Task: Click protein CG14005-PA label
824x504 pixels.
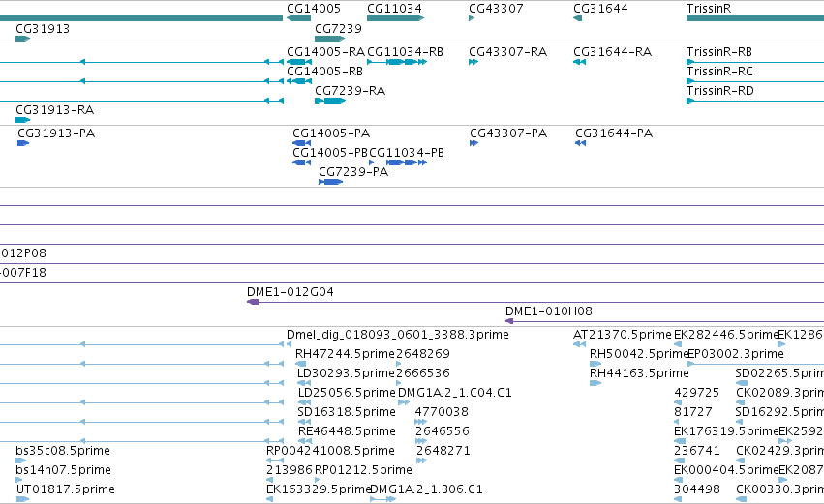Action: (331, 133)
